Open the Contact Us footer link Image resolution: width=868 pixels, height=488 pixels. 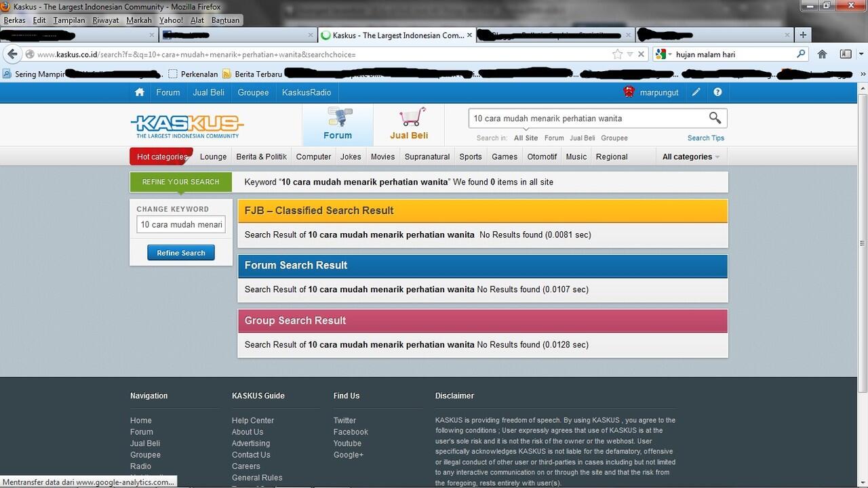(251, 455)
